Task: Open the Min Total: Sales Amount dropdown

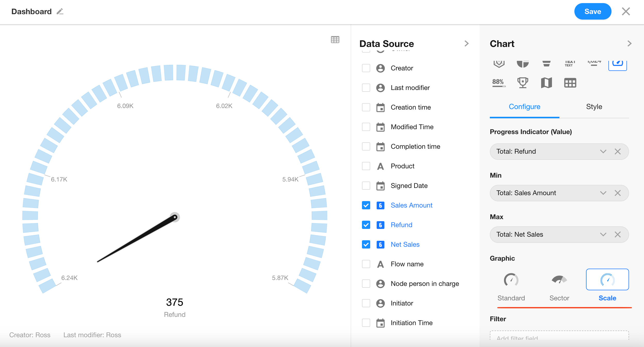Action: [603, 193]
